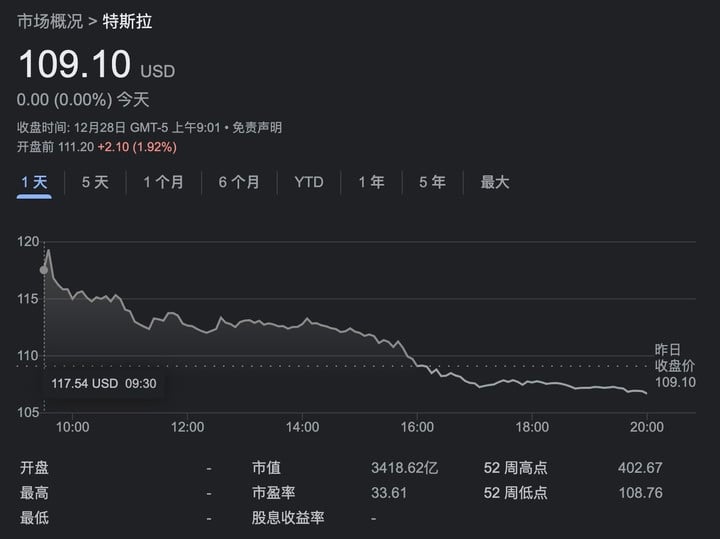Click the 特斯拉 title in breadcrumb

point(127,22)
